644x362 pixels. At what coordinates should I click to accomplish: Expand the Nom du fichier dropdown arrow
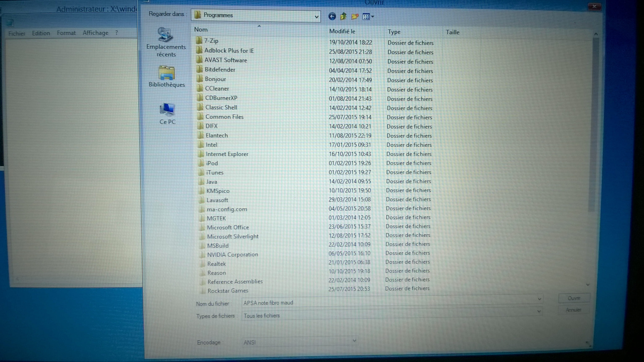(x=539, y=299)
